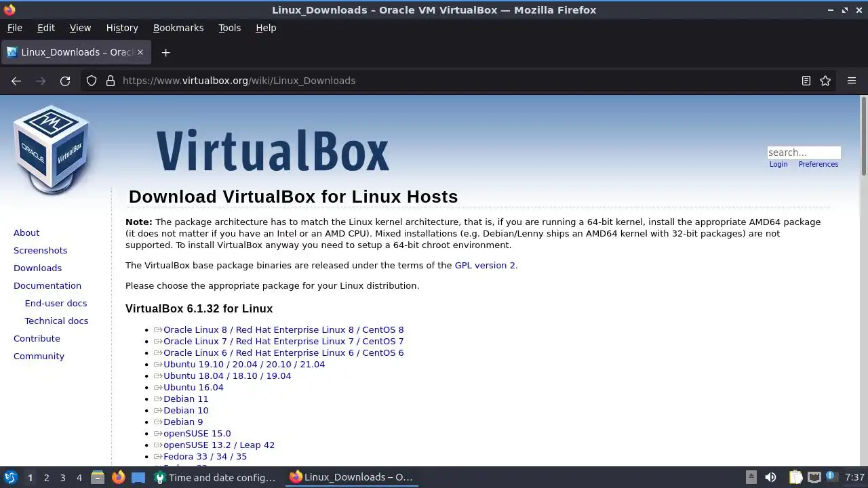Open the Edit menu
Screen dimensions: 868x488
[46, 28]
